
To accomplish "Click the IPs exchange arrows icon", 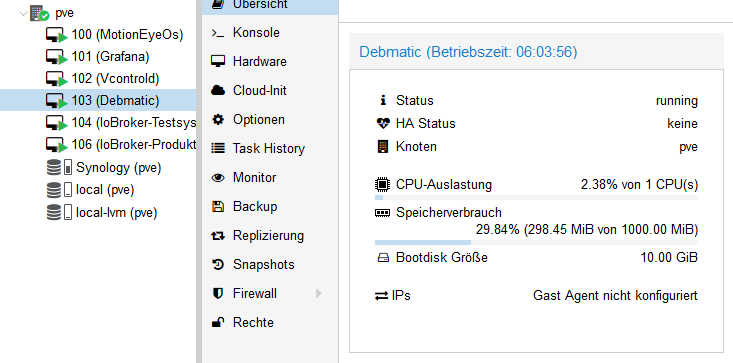I will (x=381, y=296).
